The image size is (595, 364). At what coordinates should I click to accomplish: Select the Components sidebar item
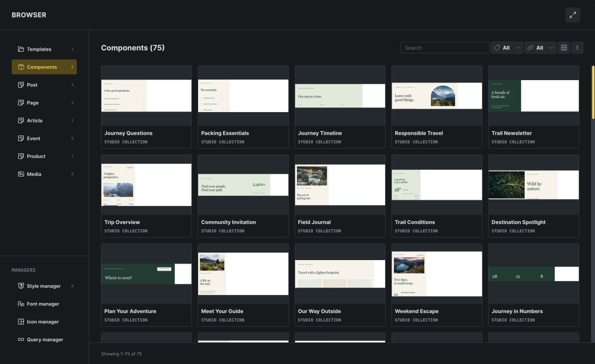[x=44, y=67]
